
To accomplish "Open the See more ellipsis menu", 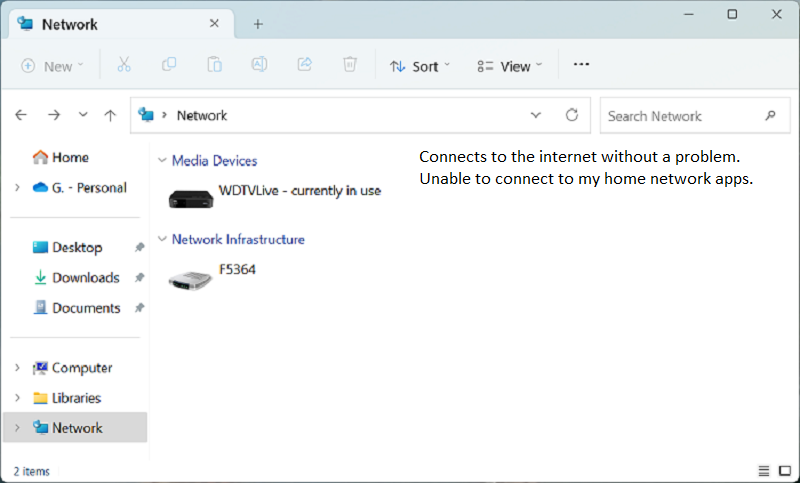I will (x=581, y=65).
